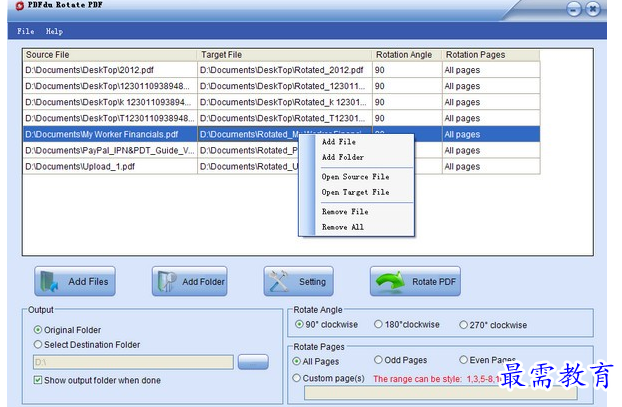Click the tools icon on Setting button
The image size is (622, 407).
pos(279,281)
